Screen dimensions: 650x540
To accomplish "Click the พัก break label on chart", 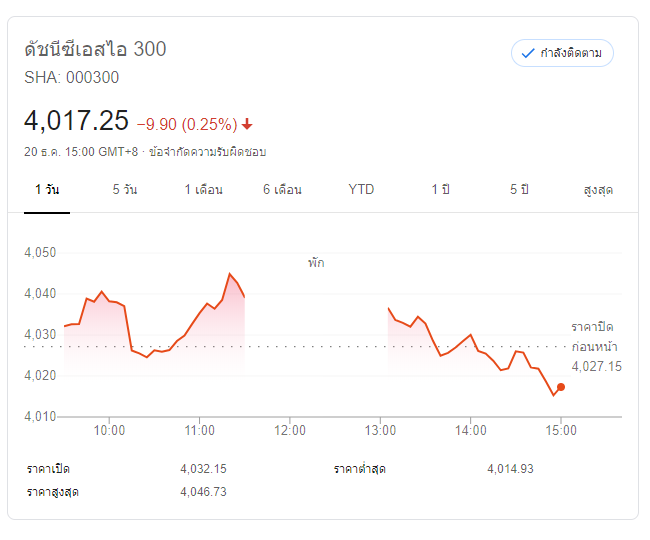I will [x=316, y=263].
